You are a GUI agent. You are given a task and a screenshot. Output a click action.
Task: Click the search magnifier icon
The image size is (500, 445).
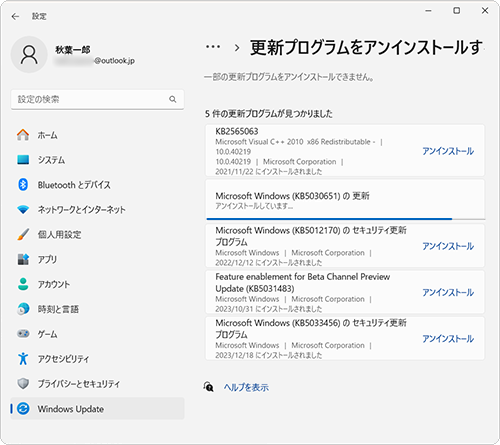pyautogui.click(x=173, y=99)
